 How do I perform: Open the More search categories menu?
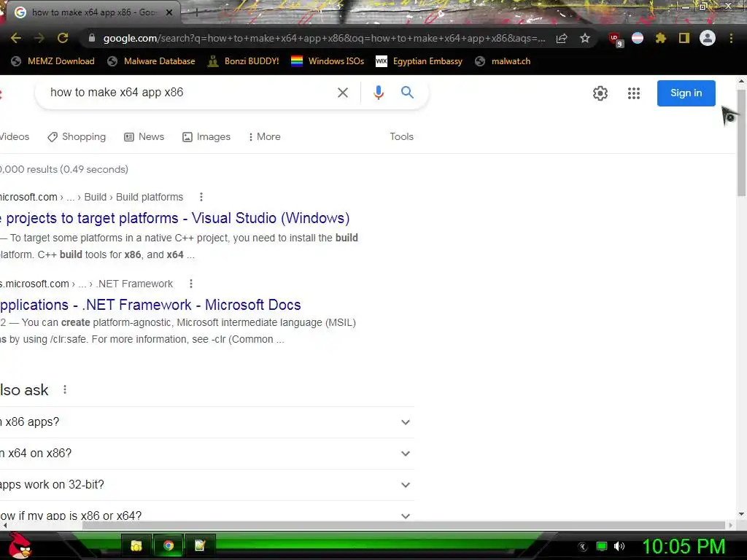[264, 137]
